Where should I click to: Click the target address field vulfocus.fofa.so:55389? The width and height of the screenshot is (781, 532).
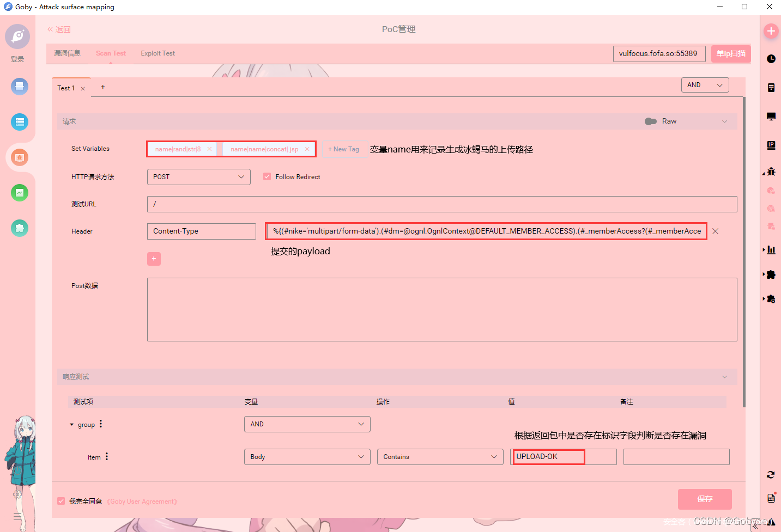[659, 54]
